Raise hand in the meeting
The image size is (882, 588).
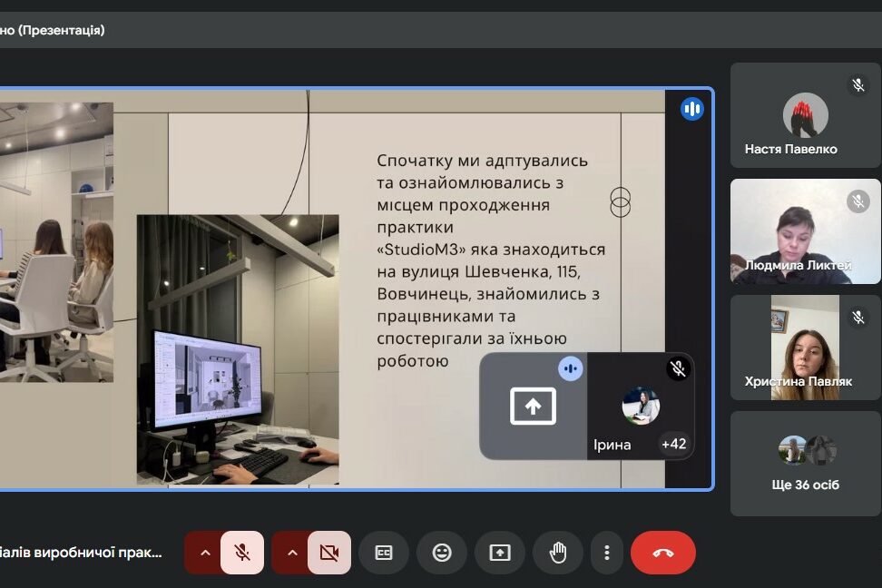click(x=558, y=553)
